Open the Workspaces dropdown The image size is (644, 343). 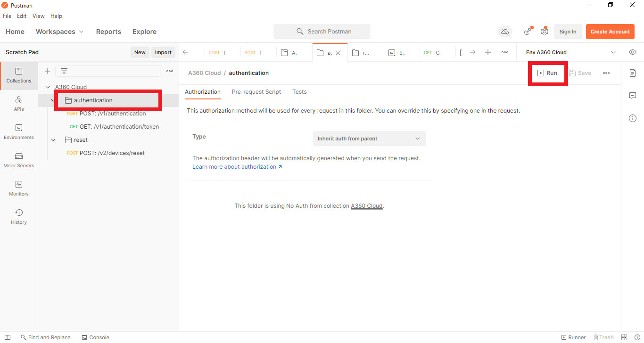click(x=59, y=32)
